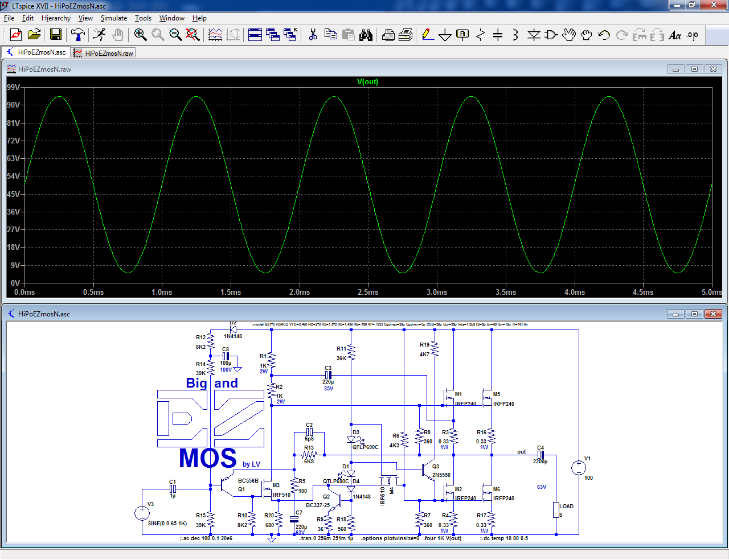Click the 54V vertical axis label
Screen dimensions: 729x560
13,176
